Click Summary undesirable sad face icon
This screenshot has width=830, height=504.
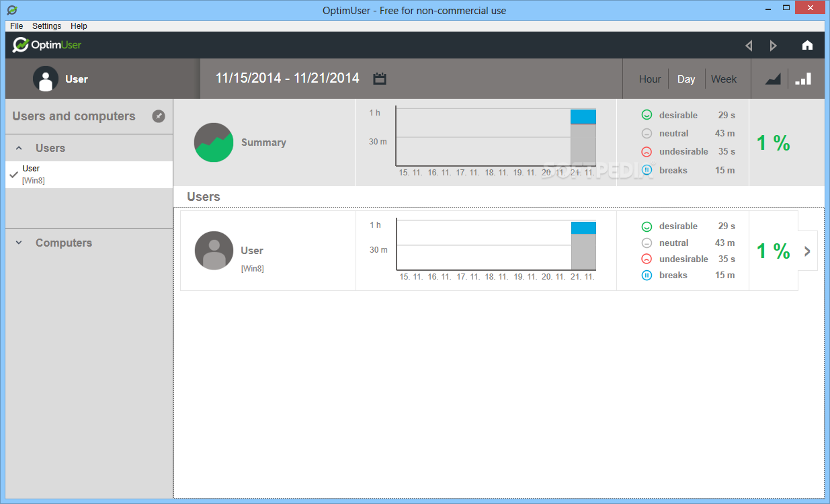(x=647, y=151)
